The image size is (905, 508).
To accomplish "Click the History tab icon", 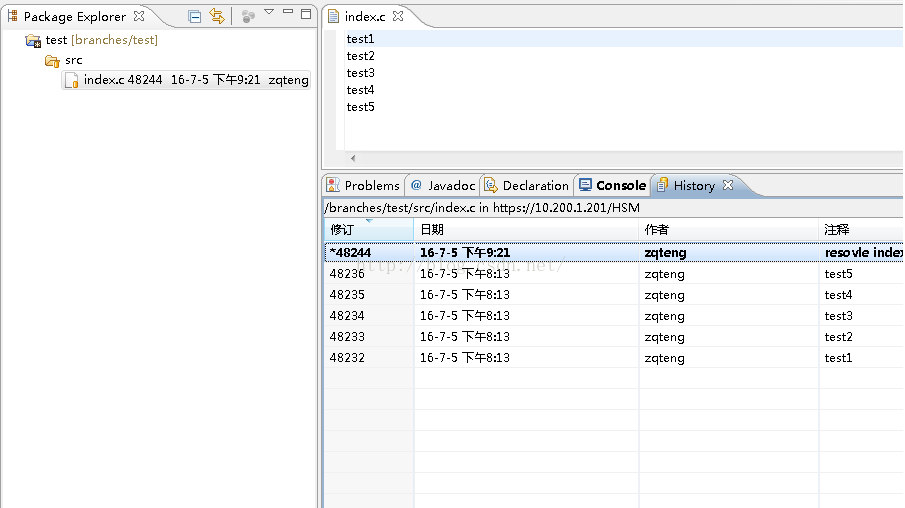I will point(662,185).
